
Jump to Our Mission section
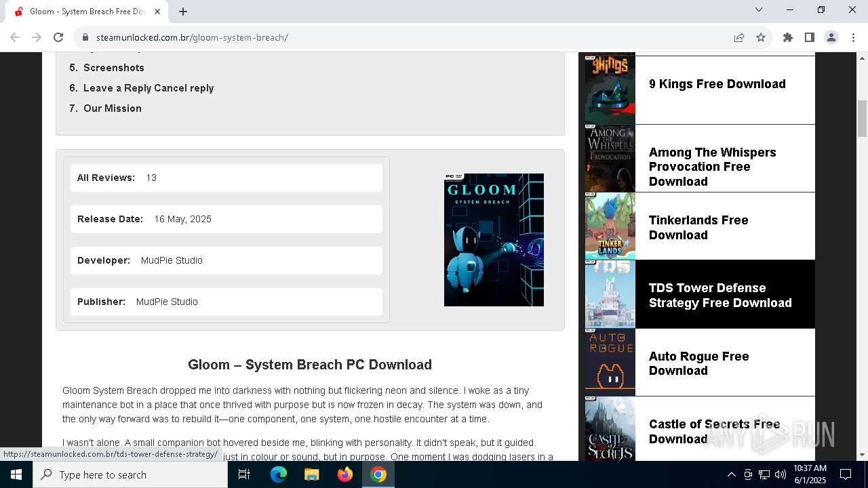click(x=113, y=108)
